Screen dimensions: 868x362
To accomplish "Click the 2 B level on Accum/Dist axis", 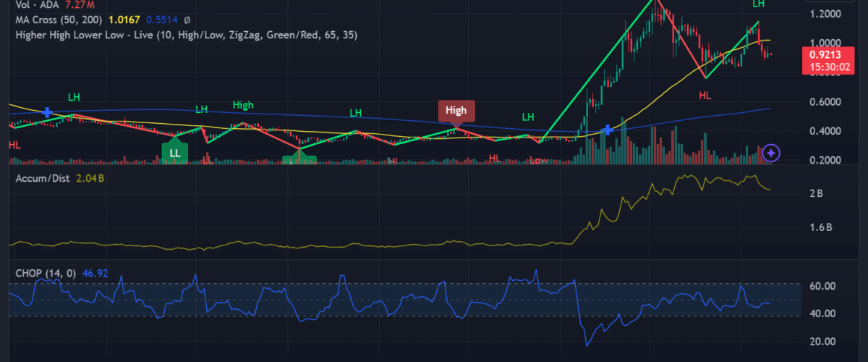I will [817, 194].
